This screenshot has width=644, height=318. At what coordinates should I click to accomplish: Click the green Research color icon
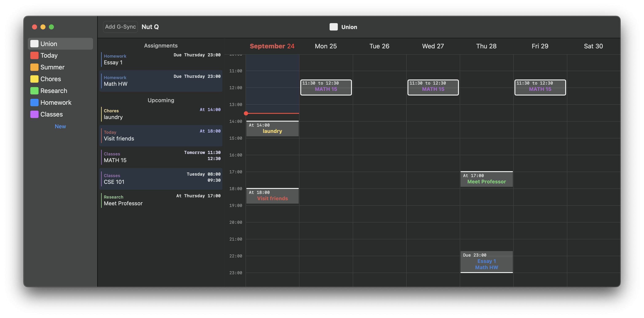(34, 91)
